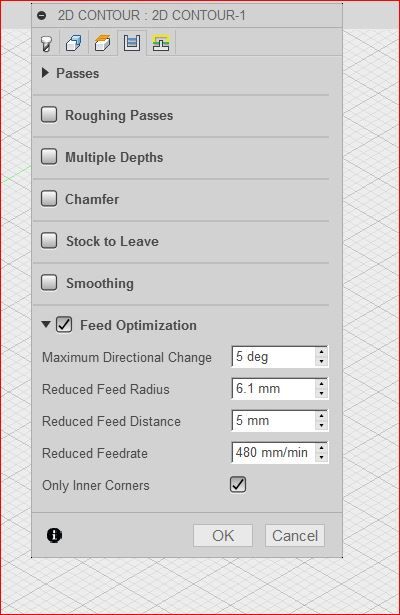Collapse the Feed Optimization section
The image size is (400, 615).
46,324
